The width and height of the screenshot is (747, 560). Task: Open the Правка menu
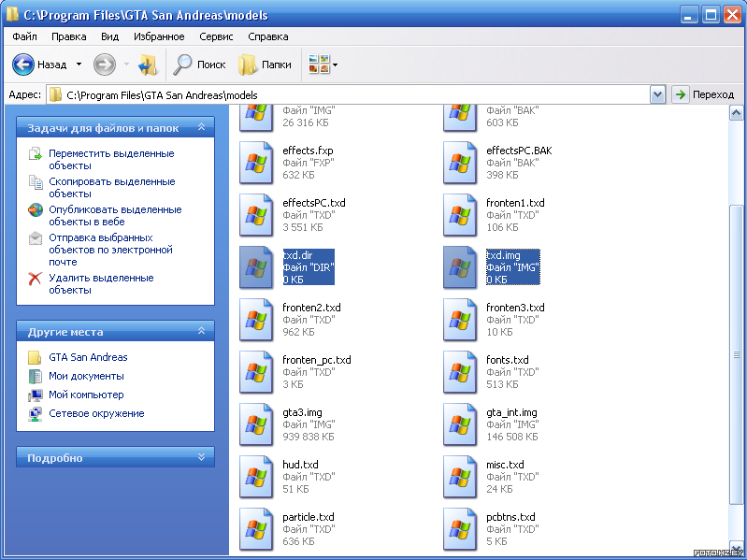(x=69, y=36)
